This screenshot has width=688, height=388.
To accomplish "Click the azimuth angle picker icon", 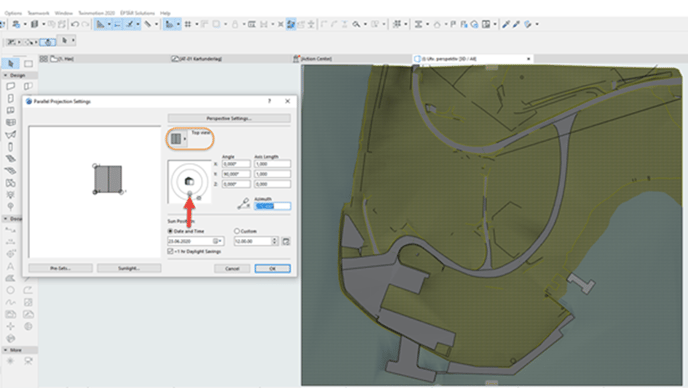I will tap(244, 203).
